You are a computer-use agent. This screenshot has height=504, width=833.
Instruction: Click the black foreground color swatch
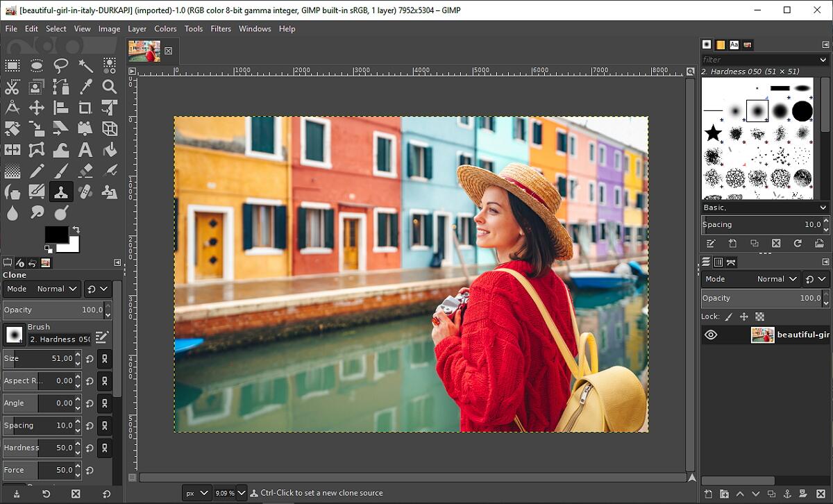(56, 234)
